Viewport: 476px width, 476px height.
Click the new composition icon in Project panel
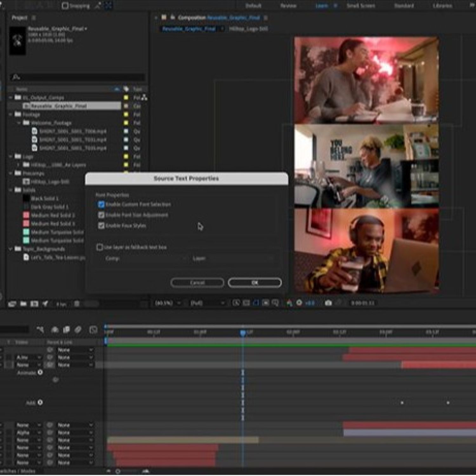tap(34, 304)
